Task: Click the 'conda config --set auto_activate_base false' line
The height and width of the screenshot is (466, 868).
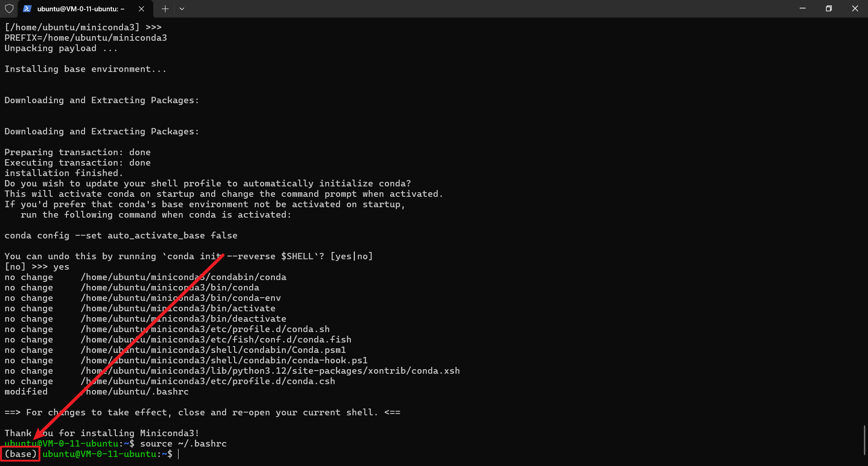Action: tap(121, 235)
